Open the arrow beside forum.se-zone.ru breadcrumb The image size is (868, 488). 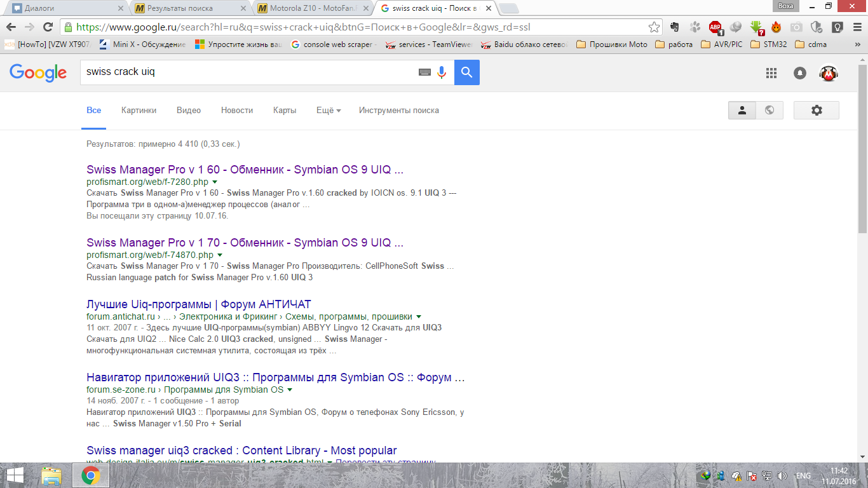tap(290, 390)
